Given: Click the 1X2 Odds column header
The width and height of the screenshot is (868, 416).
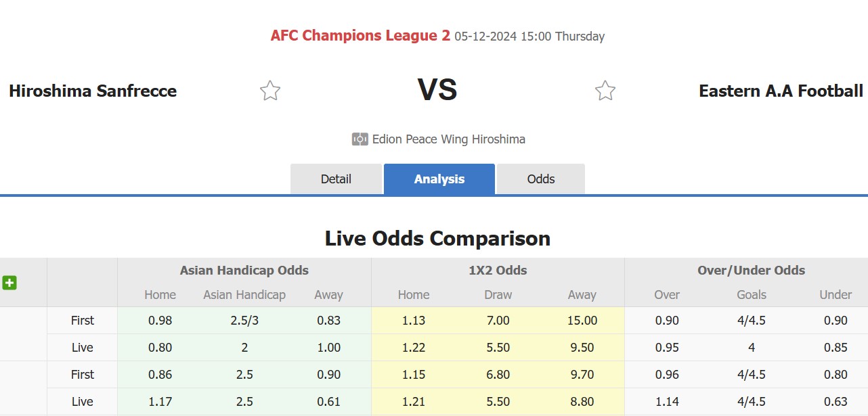Looking at the screenshot, I should (498, 271).
